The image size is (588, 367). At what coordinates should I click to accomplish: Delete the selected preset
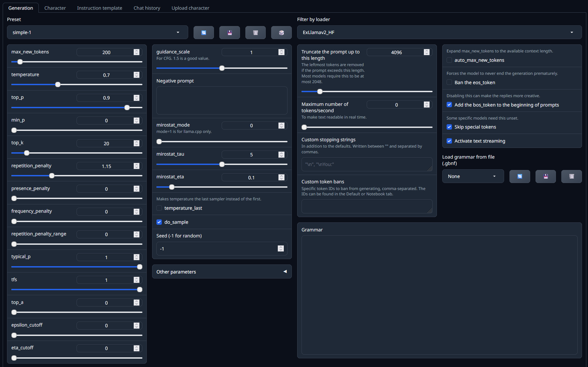click(255, 33)
